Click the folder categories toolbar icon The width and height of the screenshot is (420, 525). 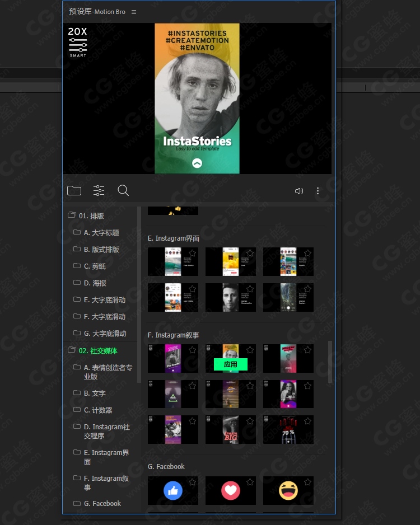pos(74,190)
